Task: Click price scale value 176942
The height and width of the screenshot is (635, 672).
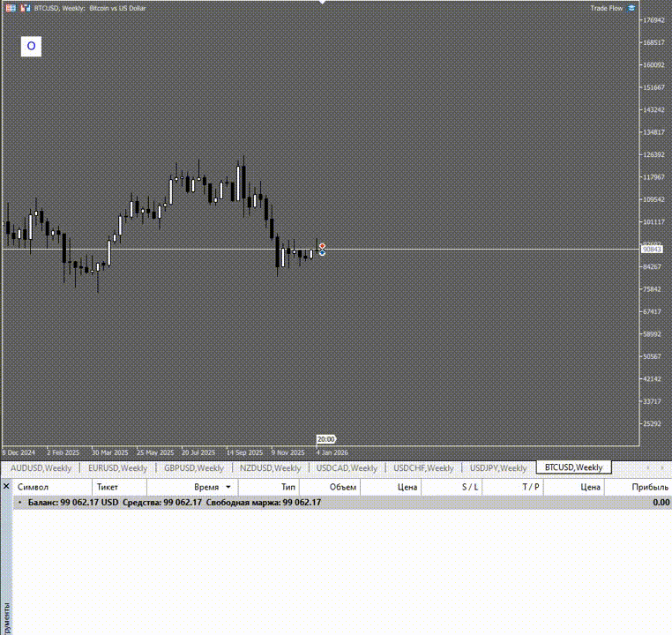Action: (654, 20)
